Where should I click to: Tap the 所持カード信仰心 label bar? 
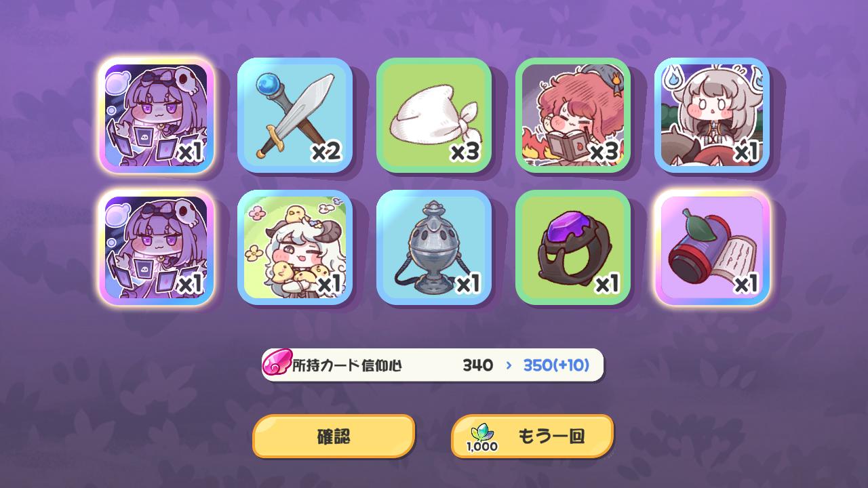[x=433, y=365]
